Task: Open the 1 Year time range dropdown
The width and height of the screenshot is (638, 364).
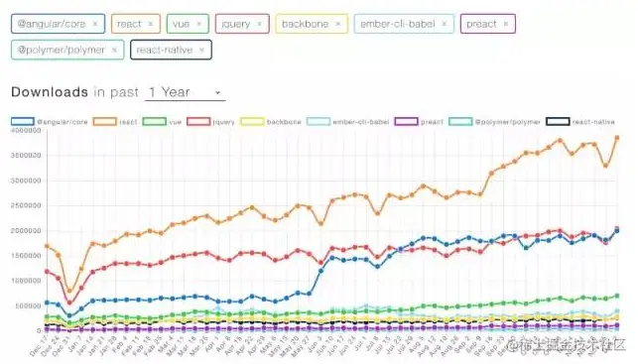Action: [x=186, y=92]
